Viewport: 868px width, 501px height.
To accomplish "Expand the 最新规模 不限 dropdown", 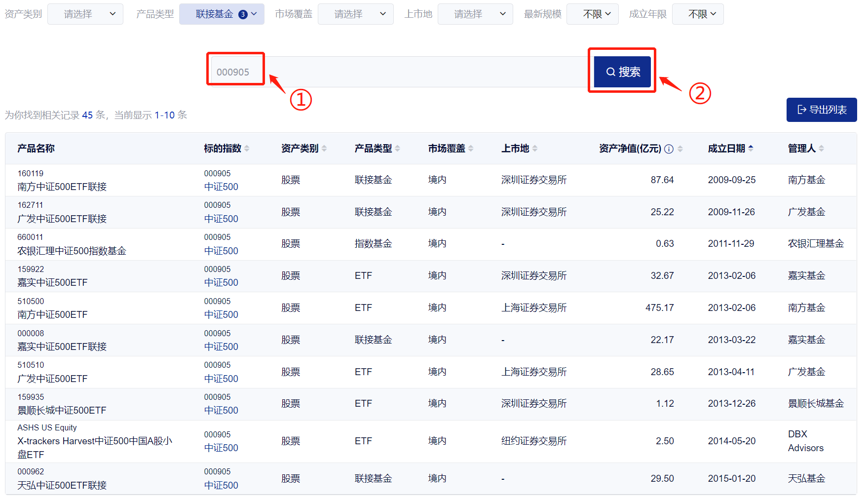I will (x=592, y=14).
